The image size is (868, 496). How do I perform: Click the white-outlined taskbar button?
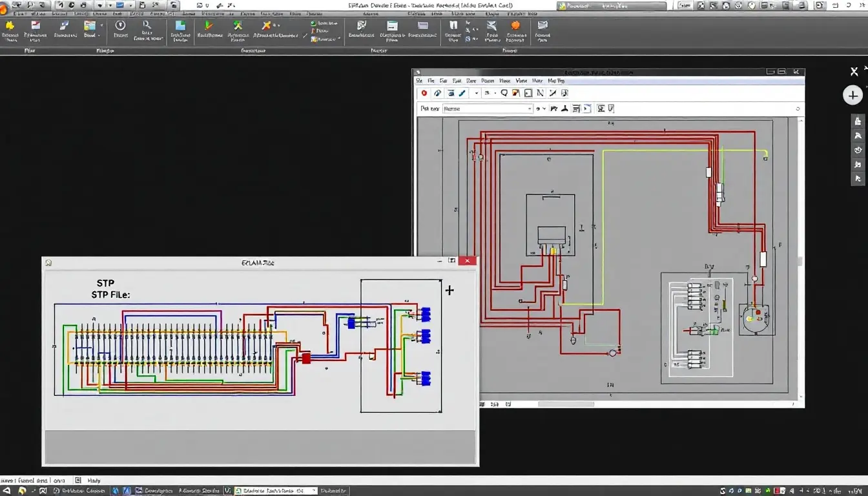[x=274, y=491]
